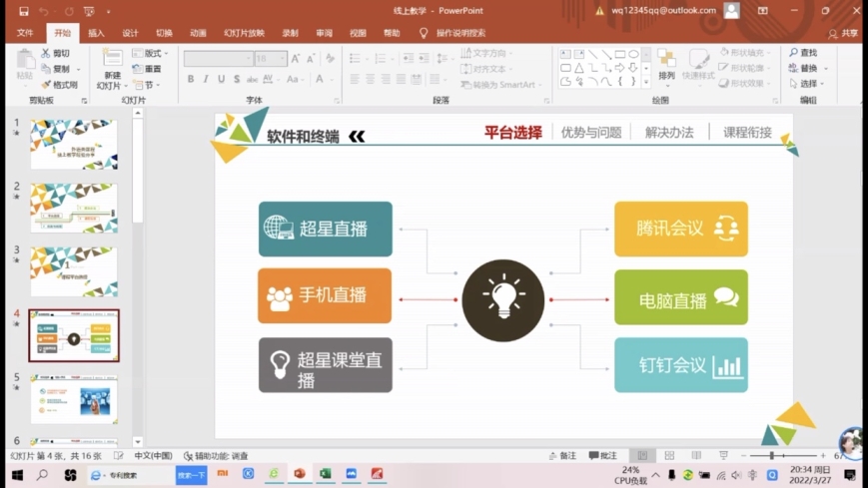This screenshot has height=488, width=868.
Task: Open Notes (备注) pane from status bar
Action: (562, 455)
